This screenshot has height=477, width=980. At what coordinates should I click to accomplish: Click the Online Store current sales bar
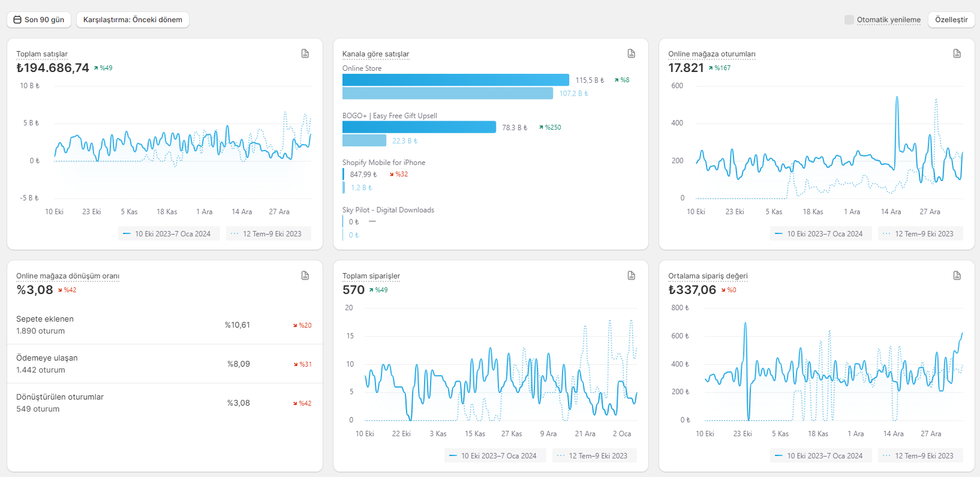point(456,80)
